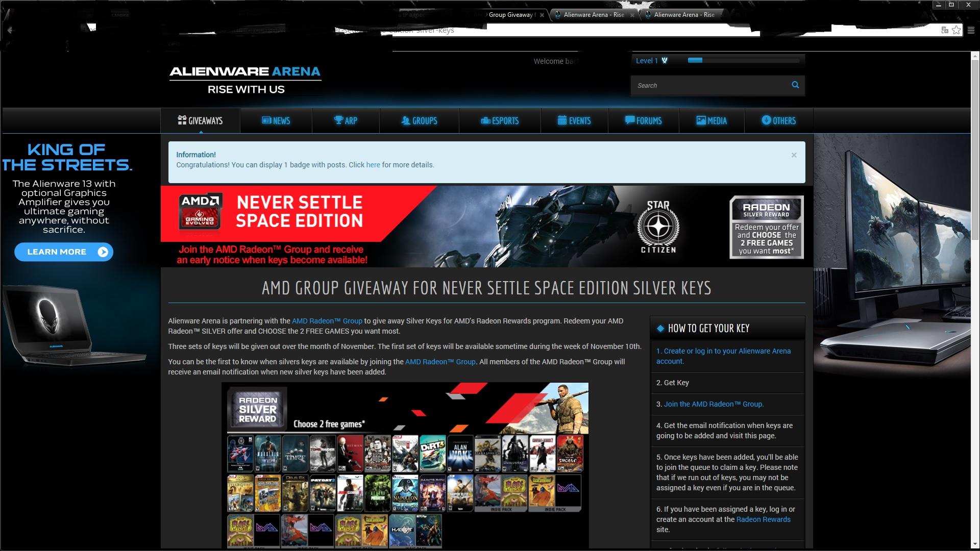
Task: Click the Napoleon Total War cover
Action: click(405, 493)
